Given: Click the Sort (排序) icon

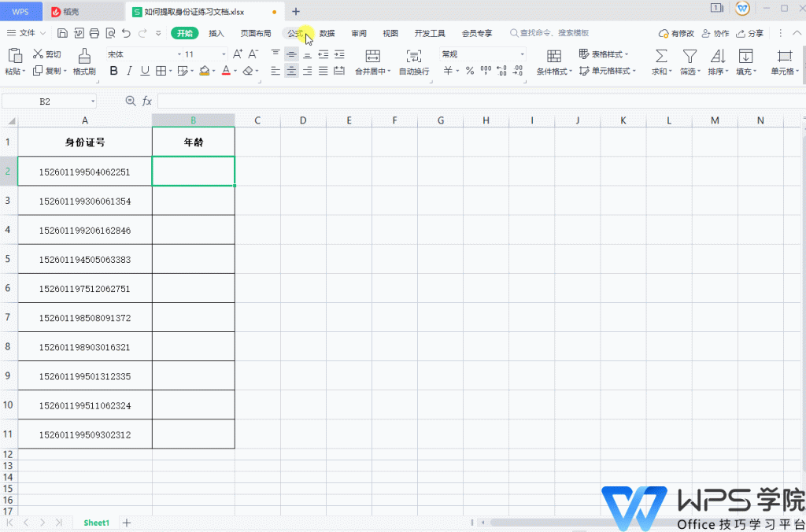Looking at the screenshot, I should click(x=718, y=55).
